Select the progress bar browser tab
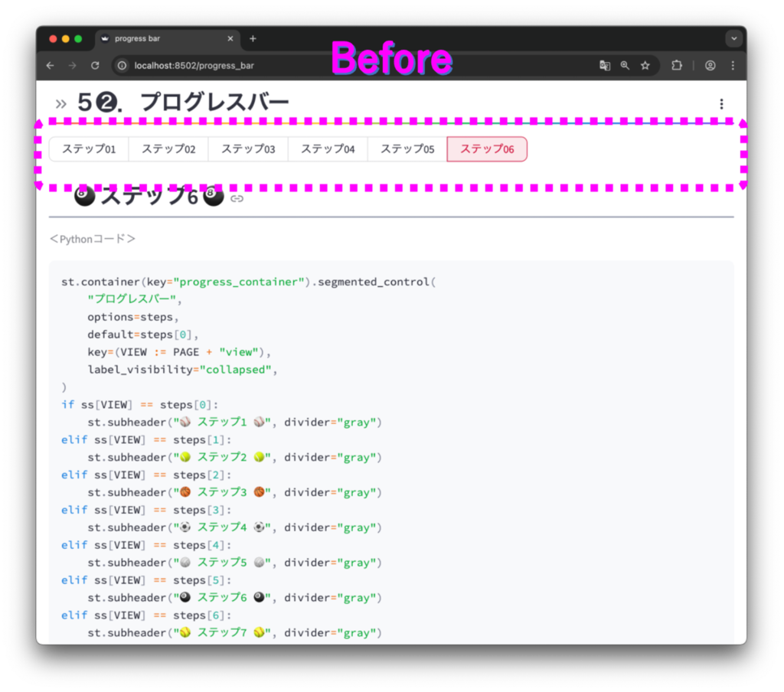Screen dimensions: 784x692 [x=168, y=39]
